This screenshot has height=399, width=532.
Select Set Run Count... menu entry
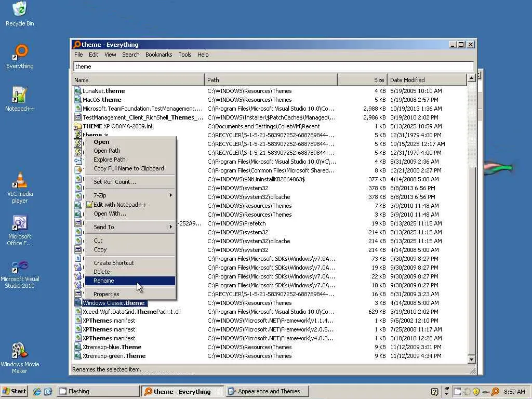(130, 182)
